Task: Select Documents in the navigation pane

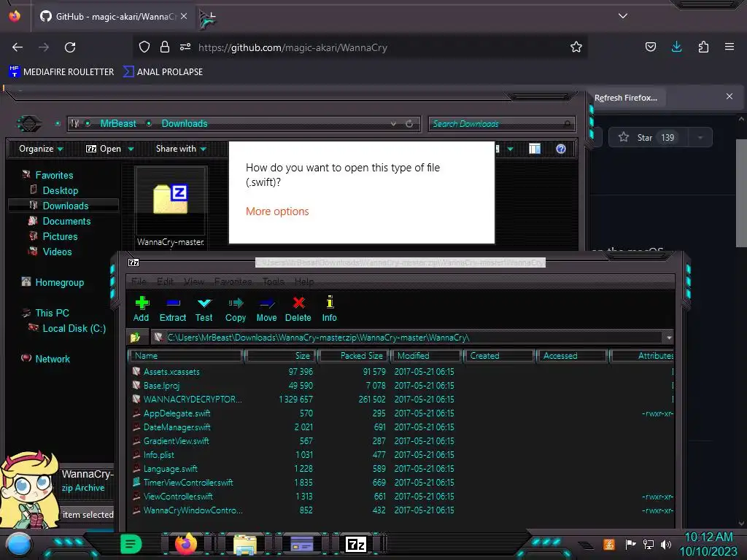Action: [x=66, y=221]
